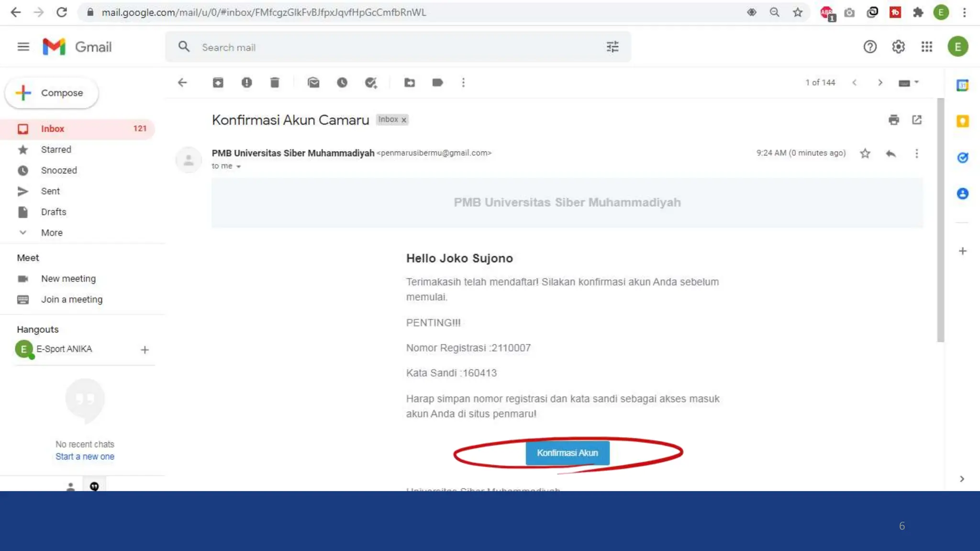
Task: Click the Move to folder icon
Action: coord(410,83)
